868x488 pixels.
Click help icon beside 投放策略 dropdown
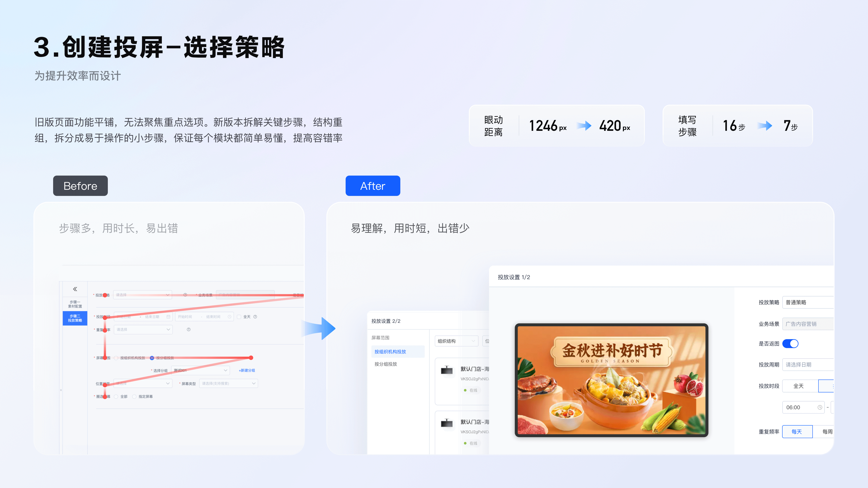(x=185, y=295)
